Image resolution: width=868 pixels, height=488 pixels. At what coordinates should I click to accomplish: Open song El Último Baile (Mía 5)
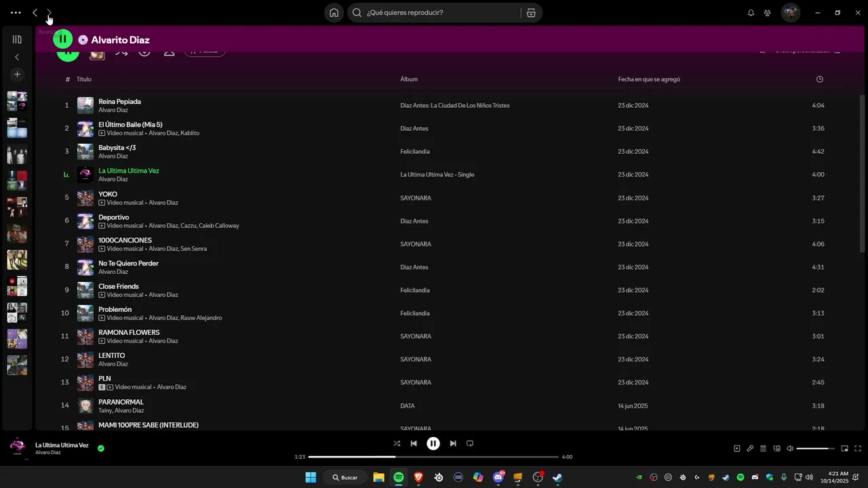[x=130, y=125]
